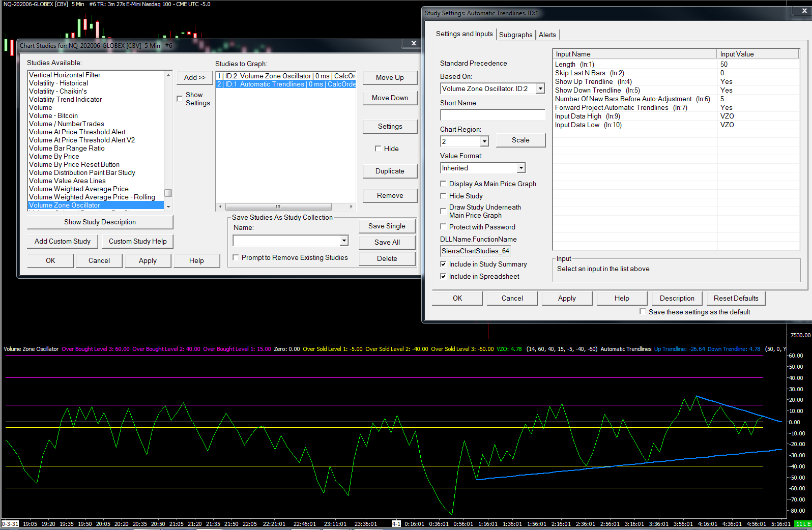This screenshot has width=812, height=530.
Task: Click Help in Study Settings window
Action: pyautogui.click(x=622, y=298)
